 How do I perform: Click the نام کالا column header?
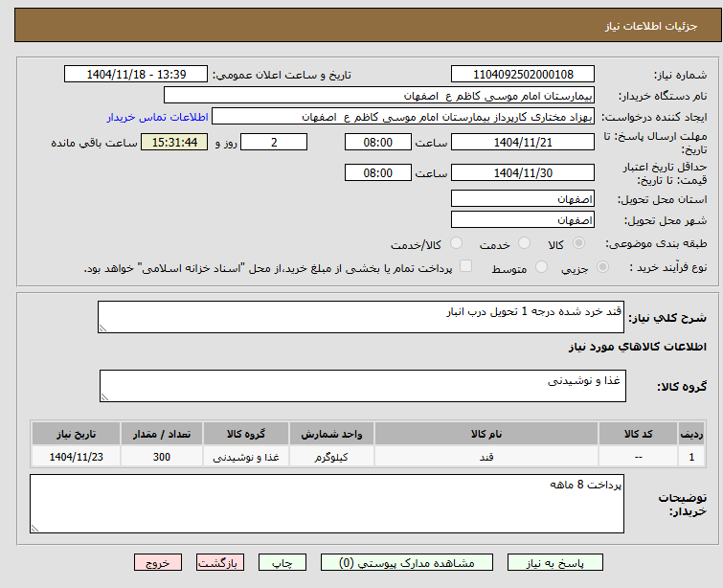coord(486,434)
